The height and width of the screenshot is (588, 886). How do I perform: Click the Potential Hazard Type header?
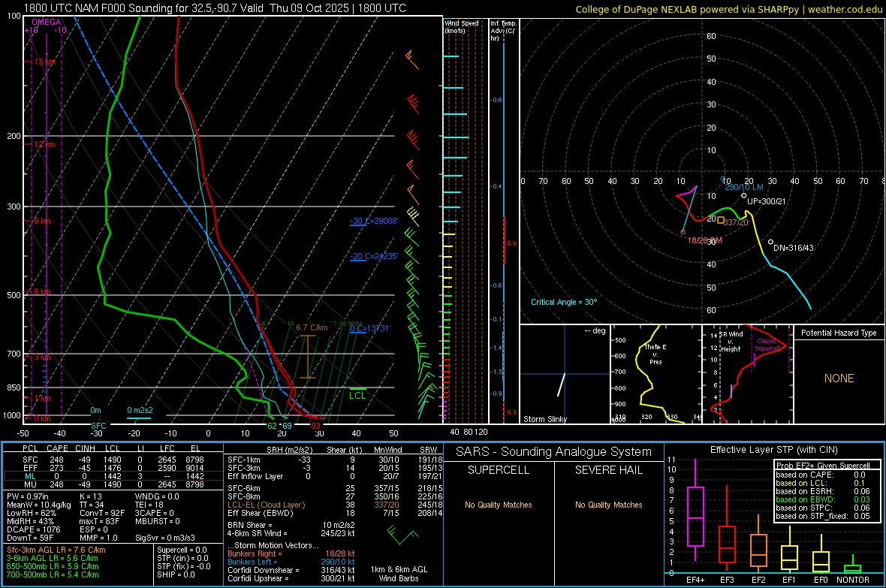[x=839, y=333]
